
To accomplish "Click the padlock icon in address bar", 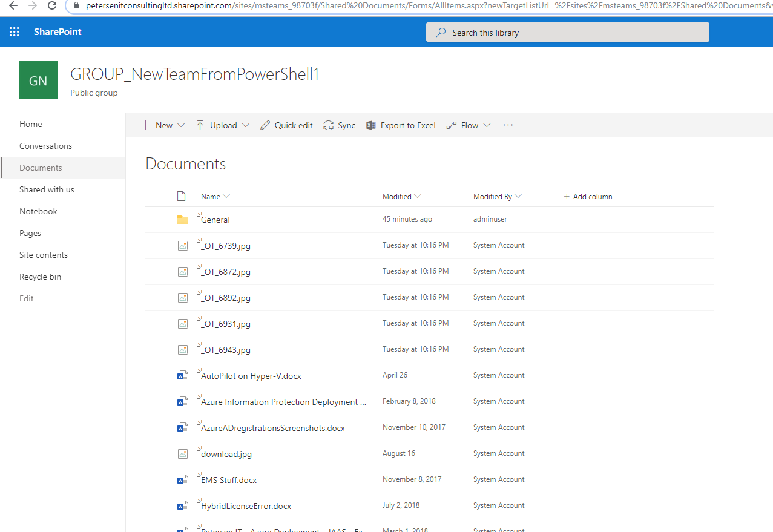I will tap(76, 5).
